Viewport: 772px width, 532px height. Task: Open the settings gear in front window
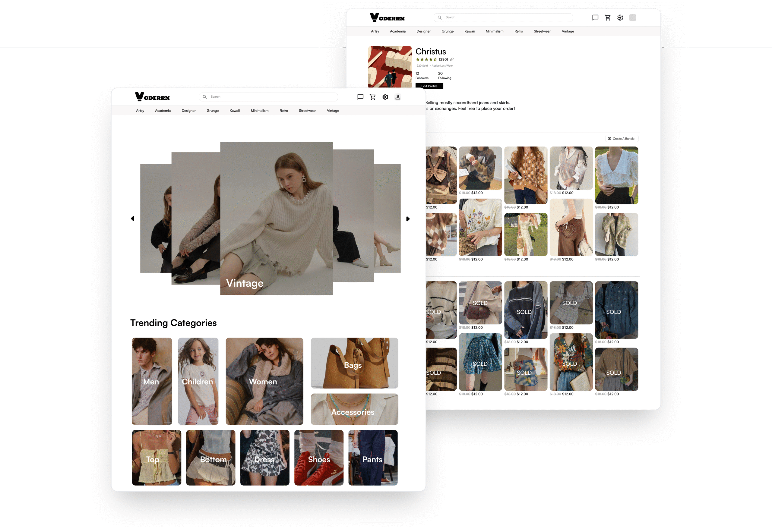coord(385,97)
